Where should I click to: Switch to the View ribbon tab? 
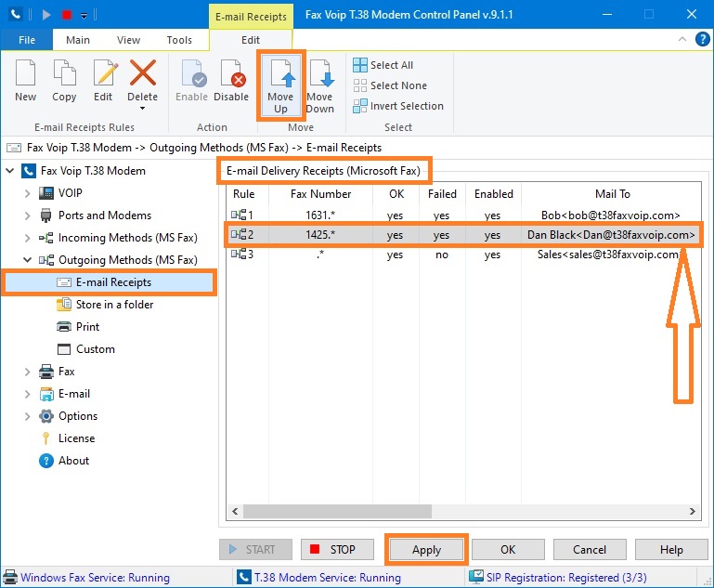(128, 40)
